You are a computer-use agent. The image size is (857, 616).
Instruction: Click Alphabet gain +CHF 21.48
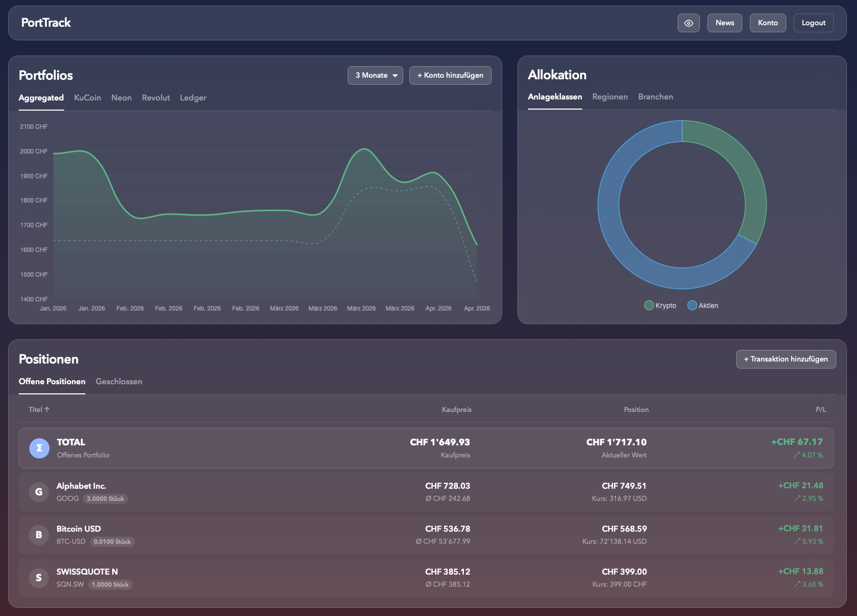[x=800, y=485]
